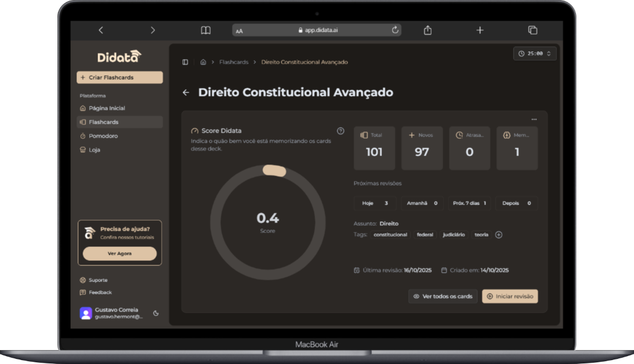Open Pomodoro in the sidebar
Image resolution: width=634 pixels, height=364 pixels.
103,136
